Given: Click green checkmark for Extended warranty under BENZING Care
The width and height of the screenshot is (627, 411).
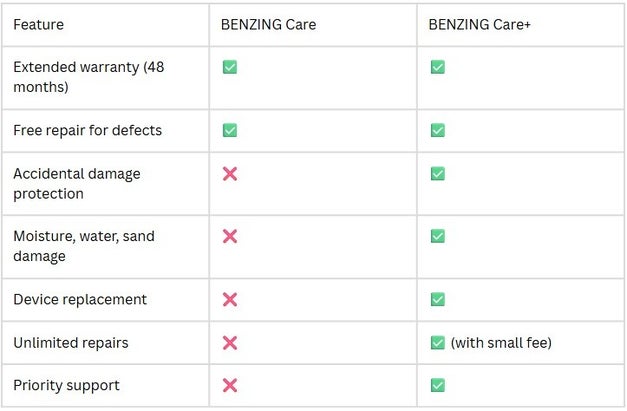Looking at the screenshot, I should click(x=230, y=67).
